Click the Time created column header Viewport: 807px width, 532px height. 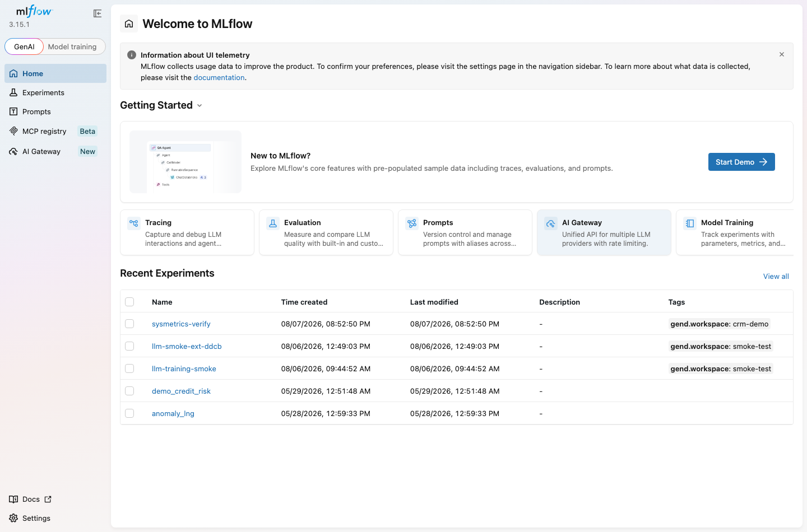(x=304, y=302)
